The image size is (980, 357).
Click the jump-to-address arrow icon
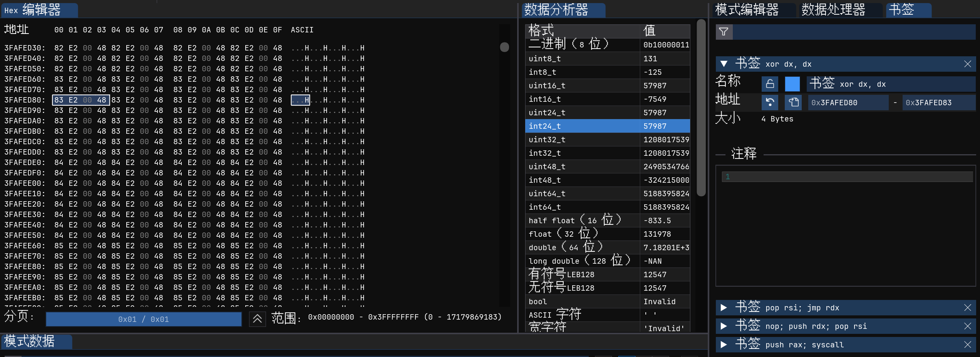click(x=770, y=103)
